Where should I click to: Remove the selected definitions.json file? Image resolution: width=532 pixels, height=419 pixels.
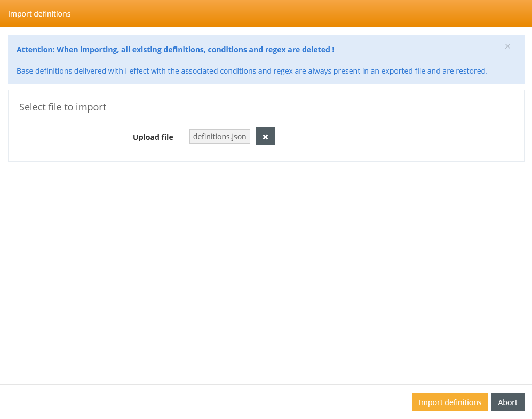(265, 136)
